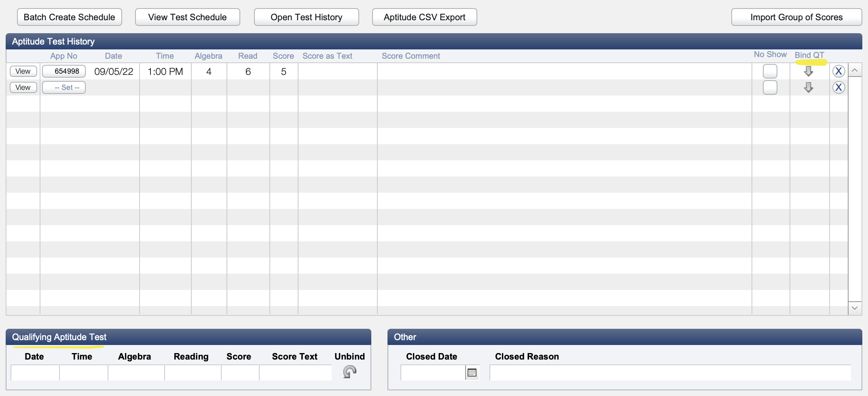Click the Qualifying test Reading field
The height and width of the screenshot is (396, 868).
click(x=193, y=373)
